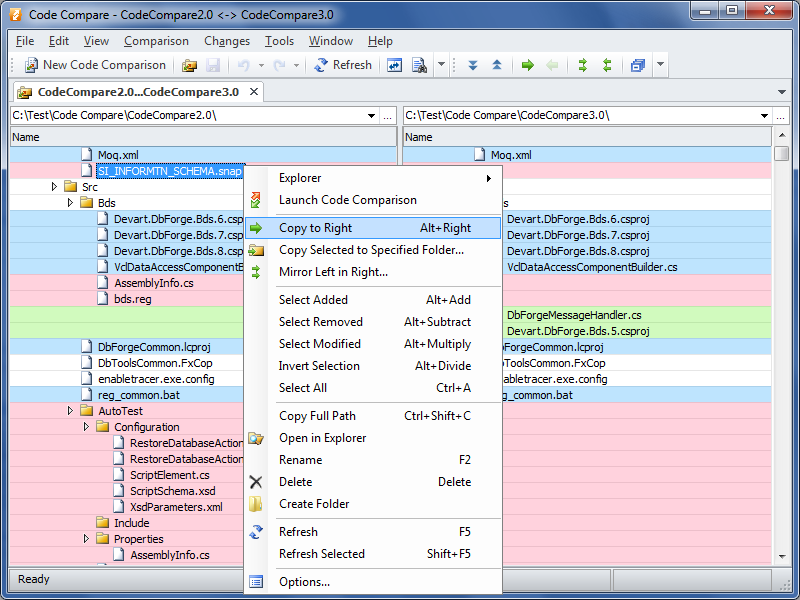Choose Copy Selected to Specified Folder
Screen dimensions: 800x600
(x=373, y=250)
